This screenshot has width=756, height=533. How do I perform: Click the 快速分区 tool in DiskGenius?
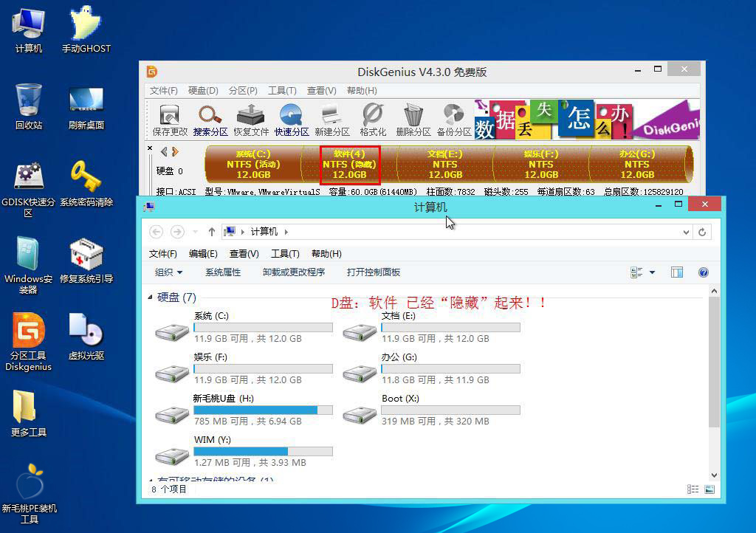pos(291,120)
